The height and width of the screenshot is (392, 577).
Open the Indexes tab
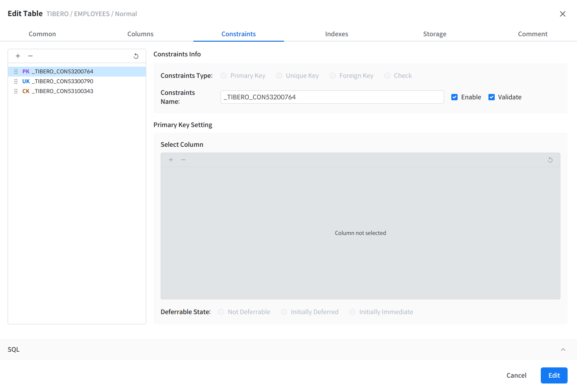pos(336,34)
